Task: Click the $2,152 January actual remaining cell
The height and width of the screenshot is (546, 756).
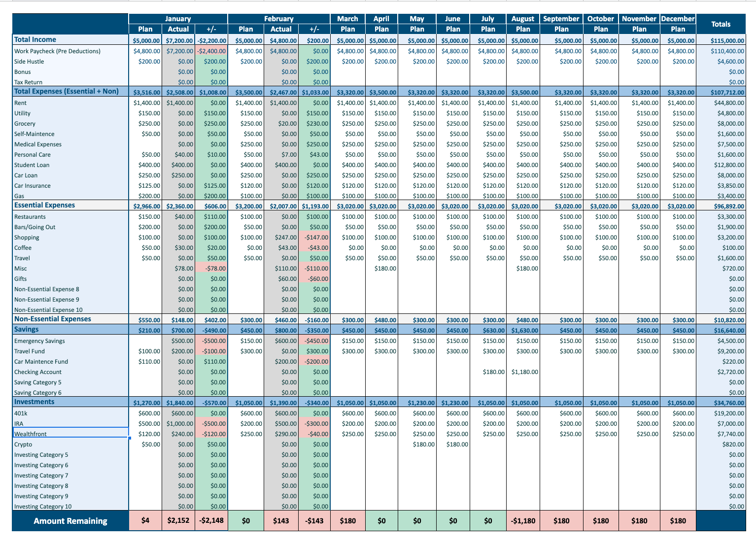Action: [x=178, y=520]
